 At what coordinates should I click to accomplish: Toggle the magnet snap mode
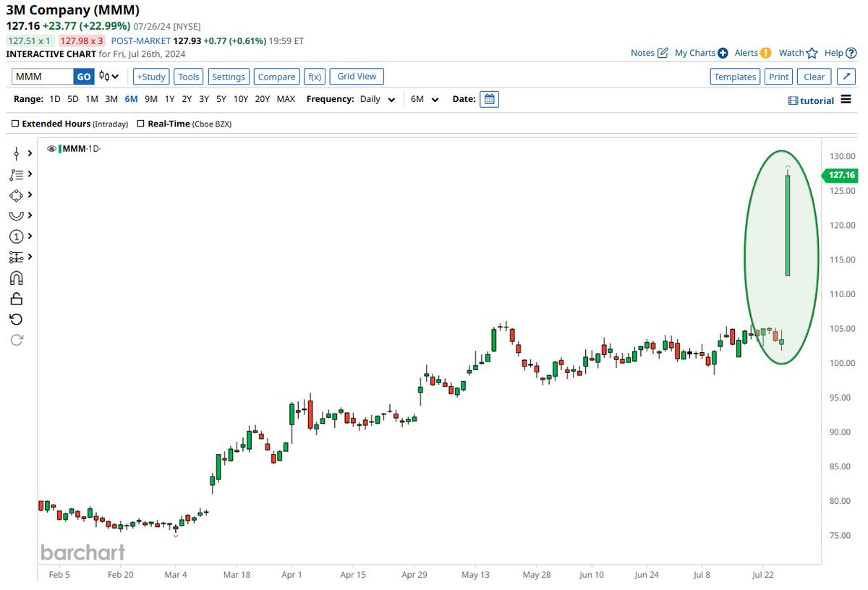tap(17, 278)
